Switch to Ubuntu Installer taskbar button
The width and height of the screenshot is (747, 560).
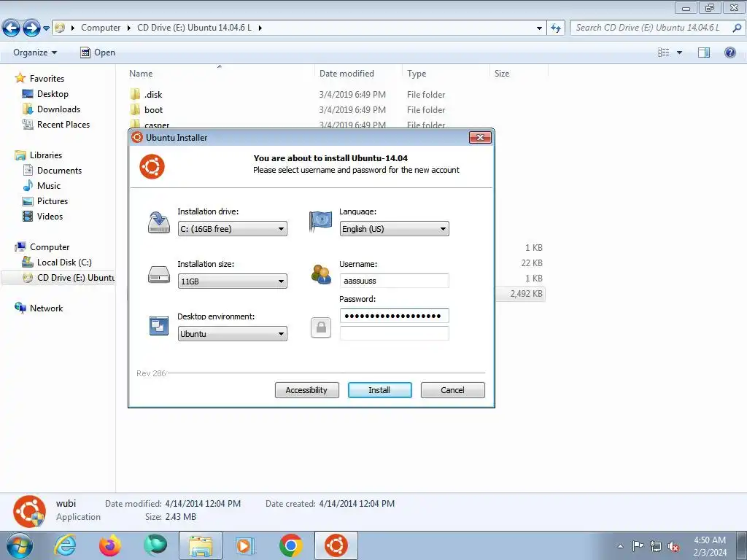point(336,545)
